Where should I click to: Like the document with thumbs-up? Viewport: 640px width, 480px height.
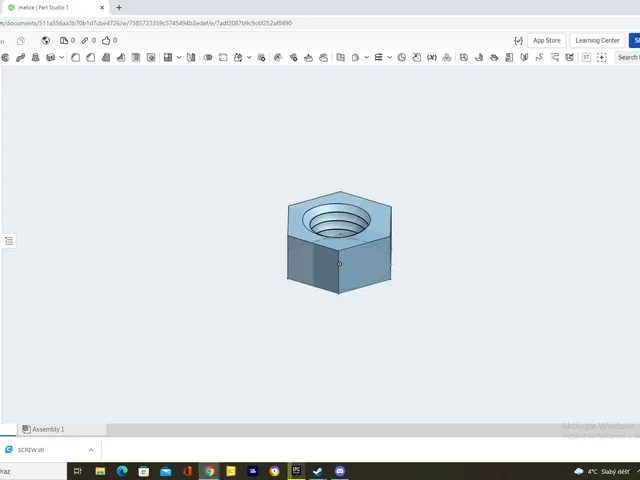coord(107,40)
